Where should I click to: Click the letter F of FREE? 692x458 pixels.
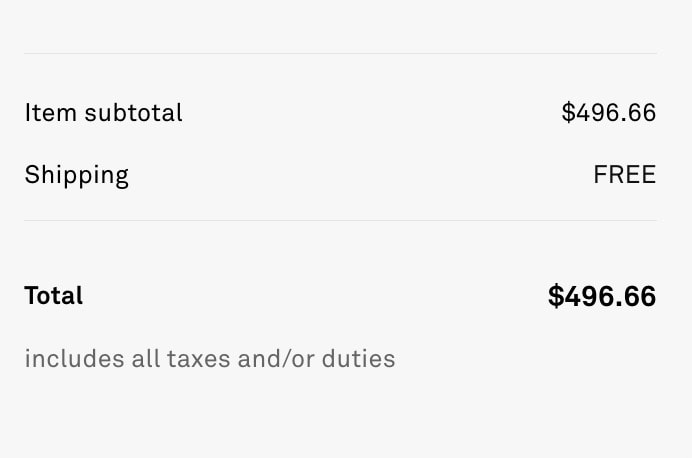click(600, 174)
